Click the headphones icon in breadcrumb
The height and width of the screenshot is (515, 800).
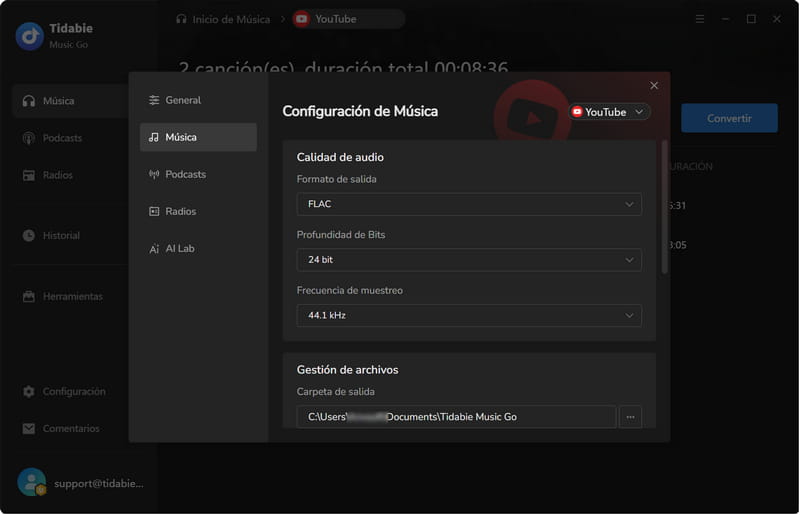coord(181,19)
